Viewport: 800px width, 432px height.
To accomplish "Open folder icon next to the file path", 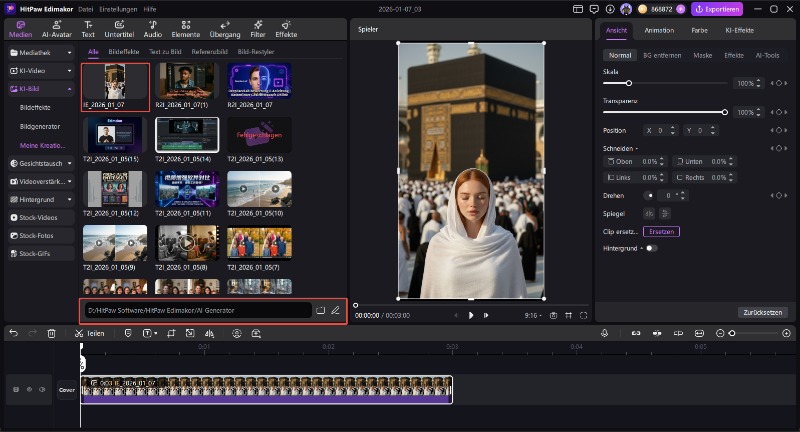I will pyautogui.click(x=321, y=310).
